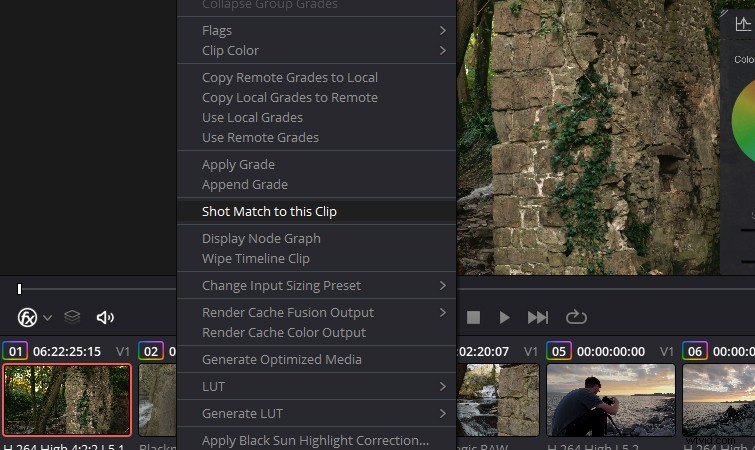
Task: Choose Apply Black Sun Highlight Correction
Action: (x=316, y=440)
